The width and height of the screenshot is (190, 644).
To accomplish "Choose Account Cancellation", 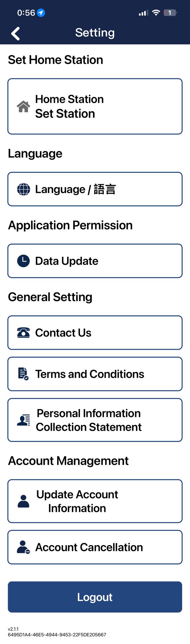I will tap(95, 547).
